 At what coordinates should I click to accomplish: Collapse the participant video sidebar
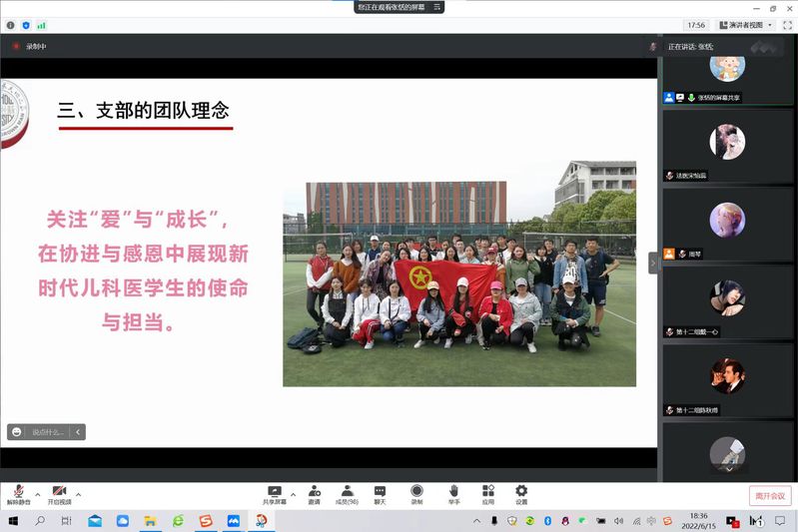[653, 263]
